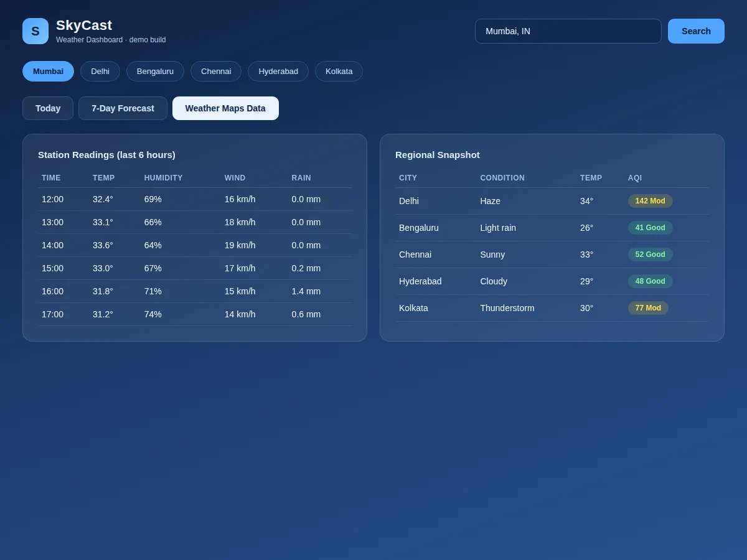Switch to the Today tab
Image resolution: width=747 pixels, height=560 pixels.
48,108
